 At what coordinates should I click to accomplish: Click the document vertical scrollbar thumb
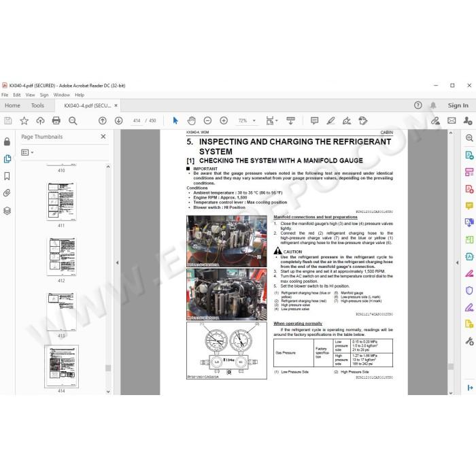(x=451, y=367)
